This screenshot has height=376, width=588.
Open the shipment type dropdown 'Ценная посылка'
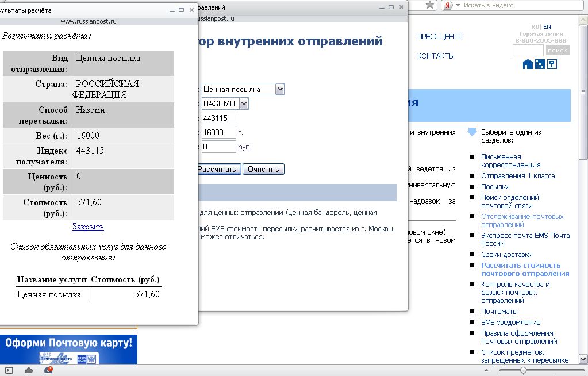[x=243, y=89]
